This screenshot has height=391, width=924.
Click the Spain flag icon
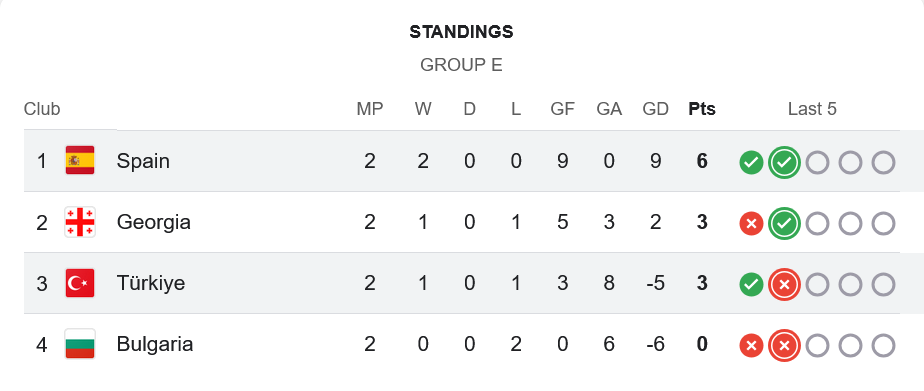point(80,160)
